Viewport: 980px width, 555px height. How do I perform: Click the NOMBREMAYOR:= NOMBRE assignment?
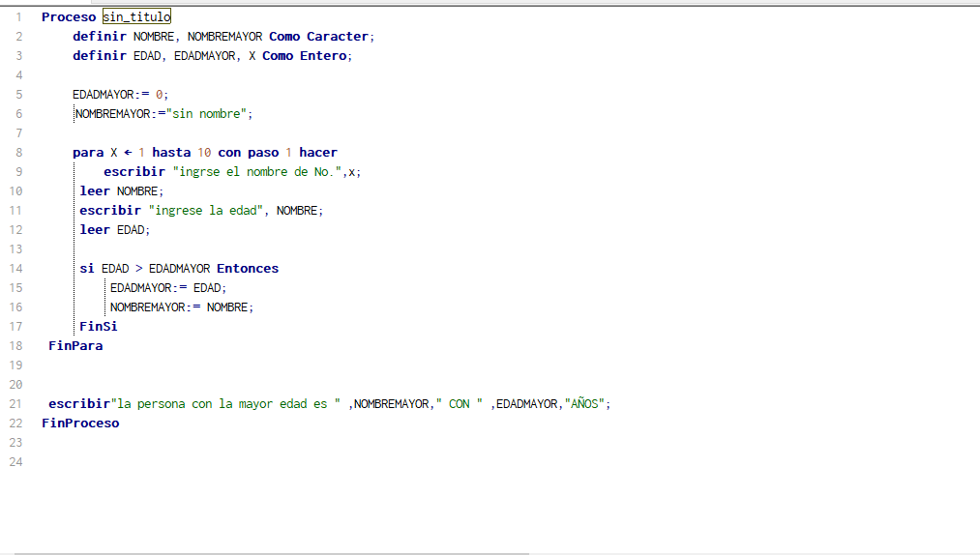tap(182, 307)
